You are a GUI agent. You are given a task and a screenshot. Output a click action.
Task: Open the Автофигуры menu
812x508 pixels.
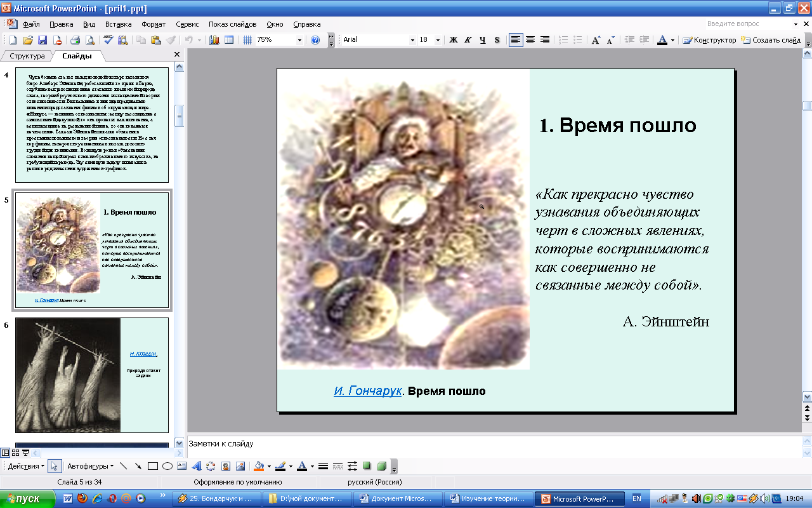pyautogui.click(x=91, y=466)
